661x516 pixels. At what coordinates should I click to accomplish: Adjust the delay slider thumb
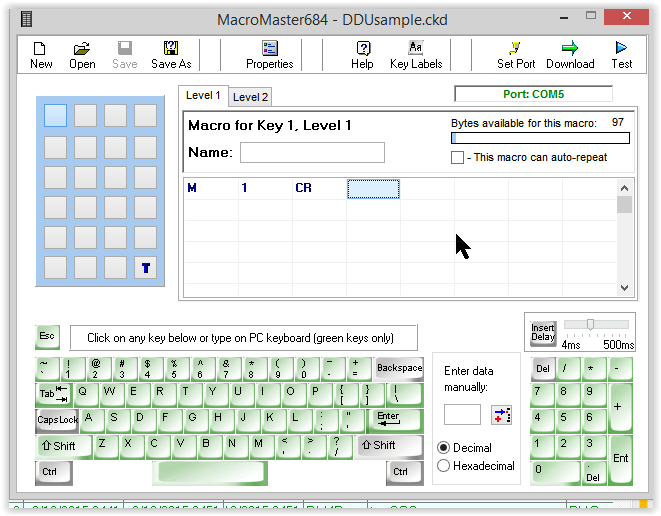590,324
